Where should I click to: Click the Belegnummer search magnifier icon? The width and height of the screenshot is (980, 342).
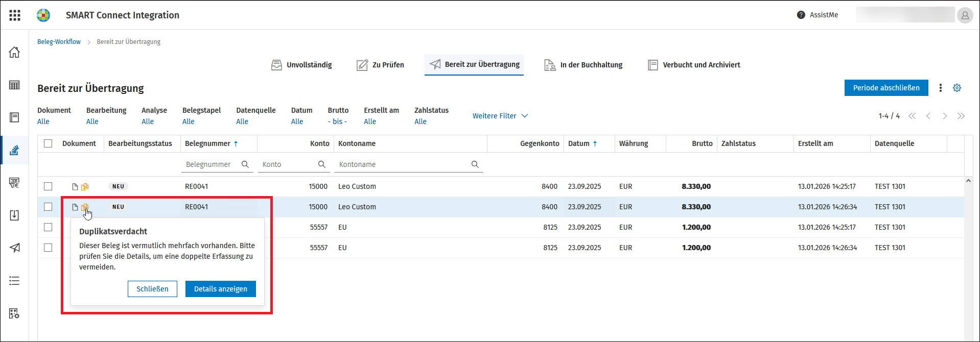pos(245,164)
